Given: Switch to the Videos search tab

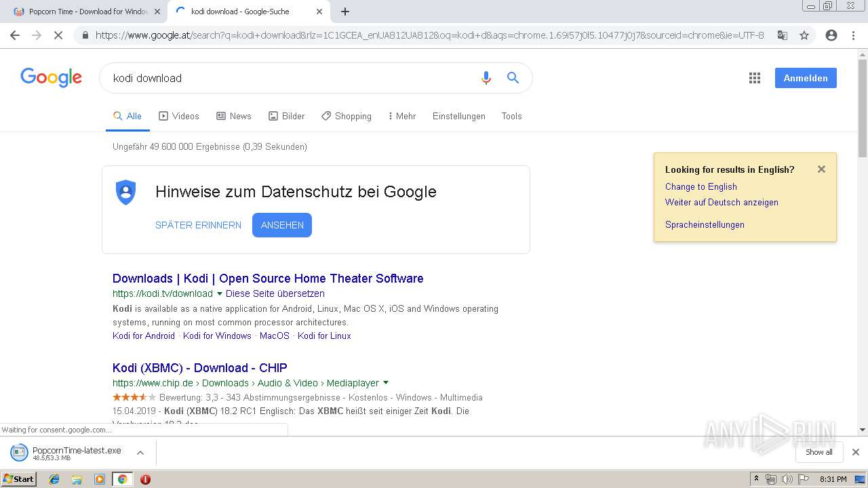Looking at the screenshot, I should (179, 117).
